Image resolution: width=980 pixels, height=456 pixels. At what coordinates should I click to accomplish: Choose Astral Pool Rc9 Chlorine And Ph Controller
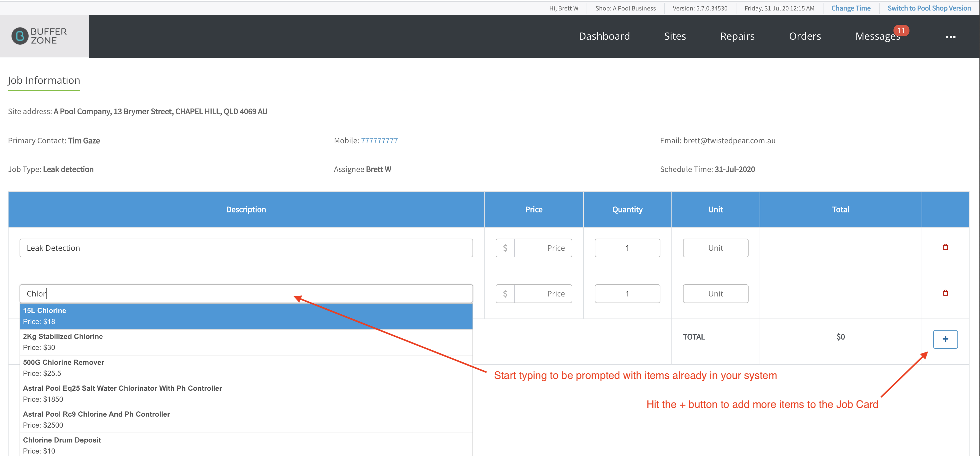[x=246, y=419]
